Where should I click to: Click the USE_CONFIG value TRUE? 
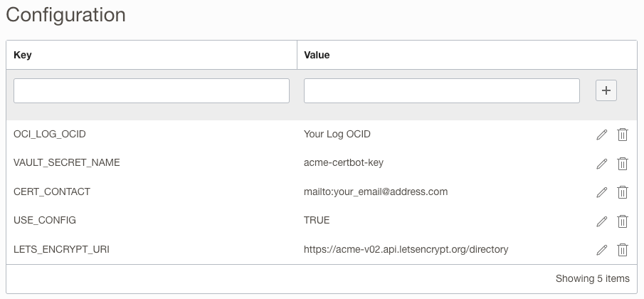(x=317, y=221)
